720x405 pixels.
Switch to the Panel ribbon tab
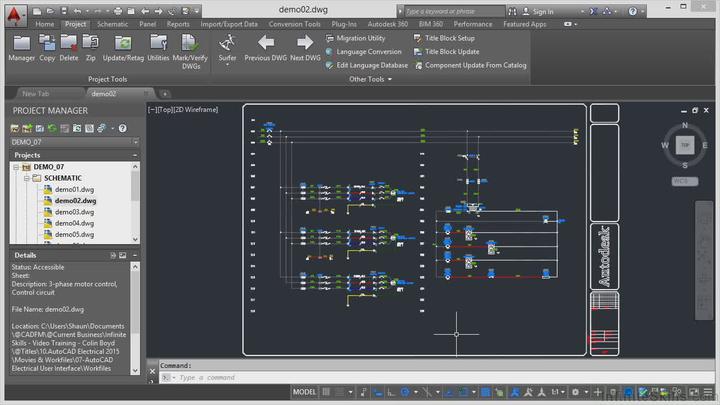pyautogui.click(x=147, y=24)
